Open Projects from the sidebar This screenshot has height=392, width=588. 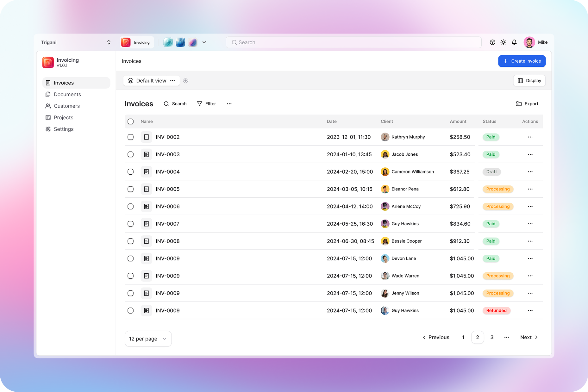coord(63,117)
